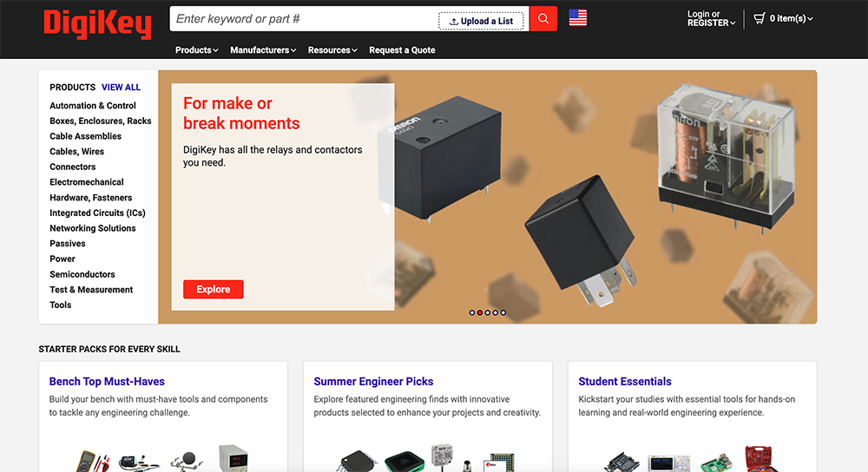
Task: Click Request a Quote
Action: [402, 49]
